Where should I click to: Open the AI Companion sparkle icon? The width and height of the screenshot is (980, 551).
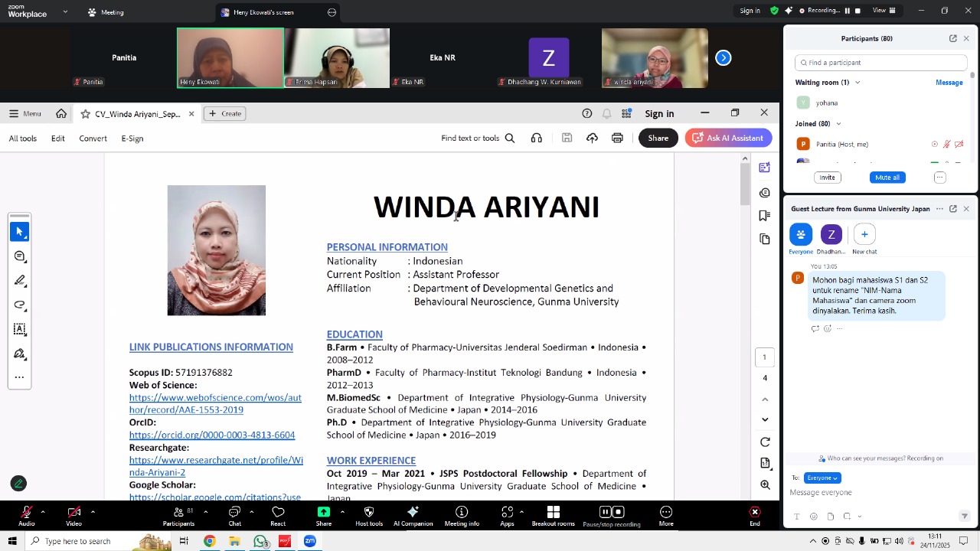pyautogui.click(x=413, y=512)
